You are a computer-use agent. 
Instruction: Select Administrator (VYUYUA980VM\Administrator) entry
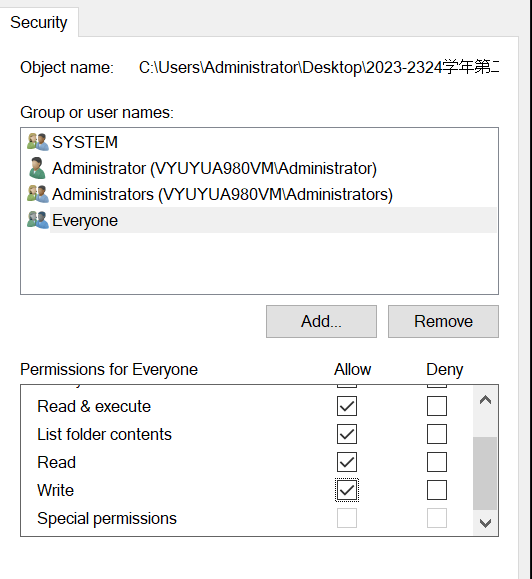point(214,168)
